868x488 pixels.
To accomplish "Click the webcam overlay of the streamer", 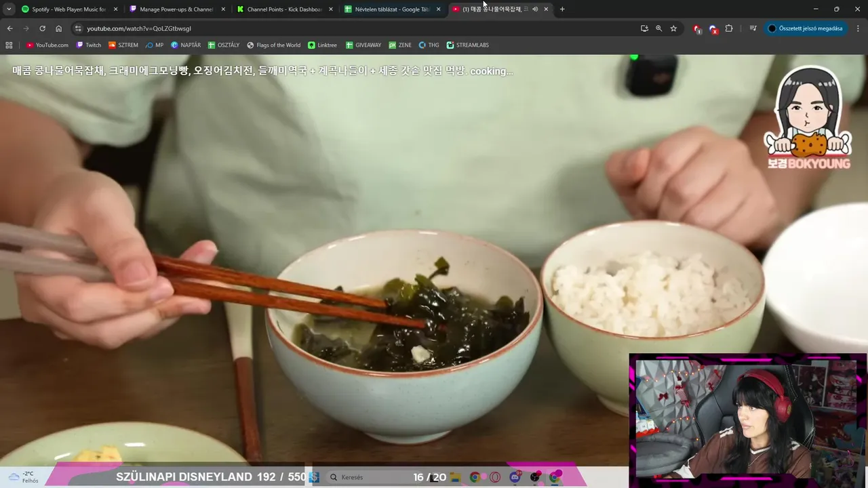I will (747, 420).
